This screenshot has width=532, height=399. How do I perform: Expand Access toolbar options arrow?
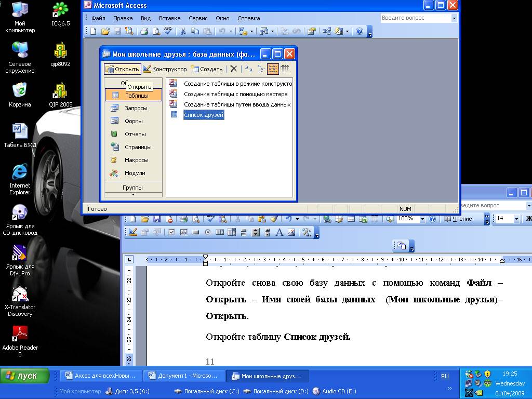click(x=370, y=32)
